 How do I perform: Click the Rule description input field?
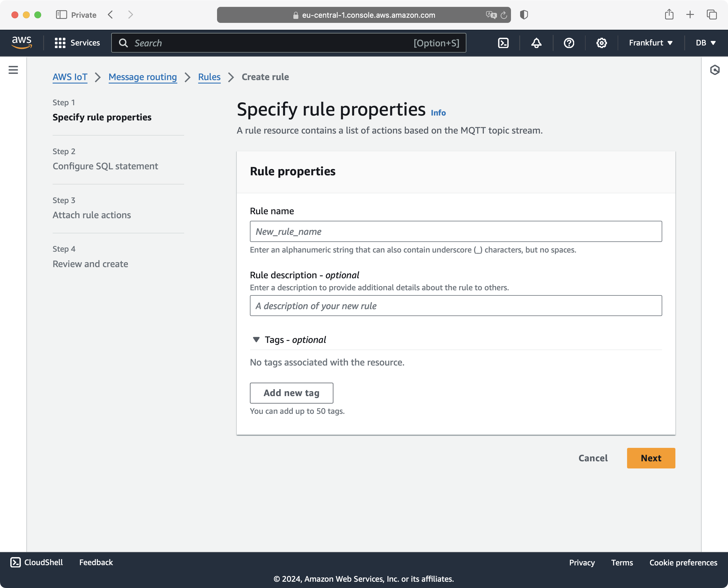coord(456,305)
